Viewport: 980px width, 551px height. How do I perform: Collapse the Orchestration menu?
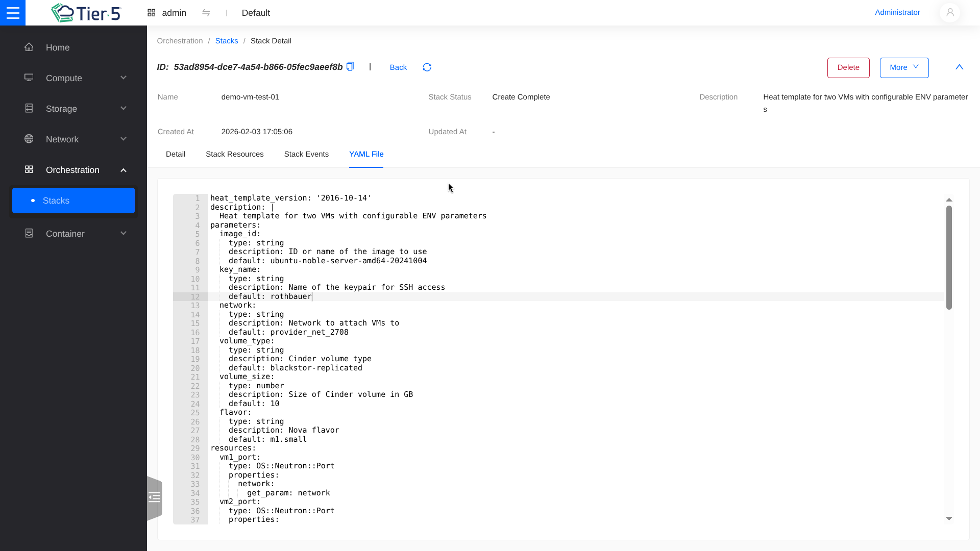click(124, 170)
